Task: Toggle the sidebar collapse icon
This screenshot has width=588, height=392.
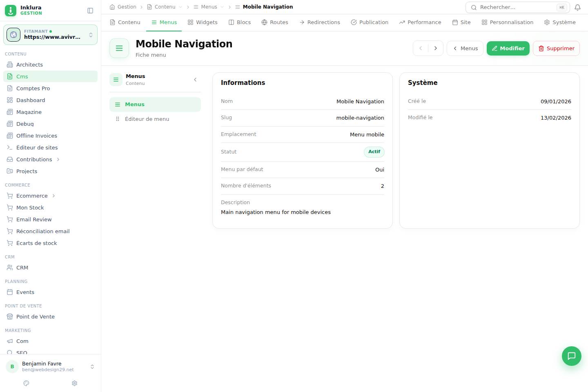Action: click(90, 11)
